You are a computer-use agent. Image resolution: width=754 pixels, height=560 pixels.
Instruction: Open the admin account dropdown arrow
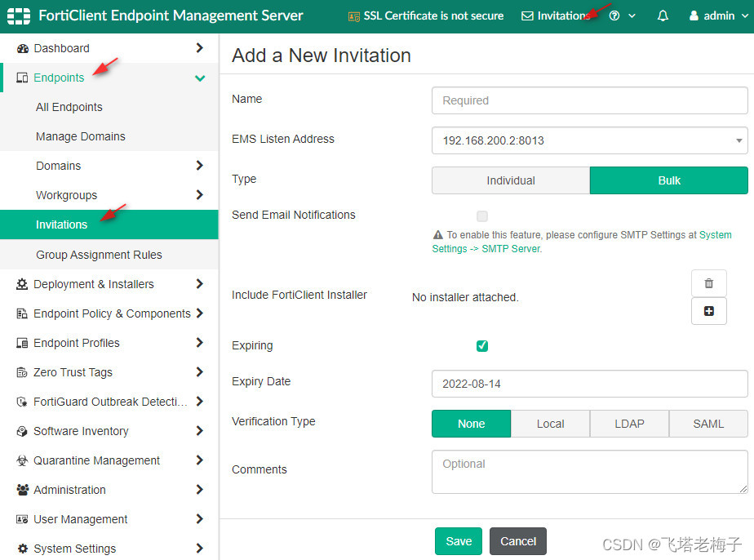pyautogui.click(x=745, y=16)
